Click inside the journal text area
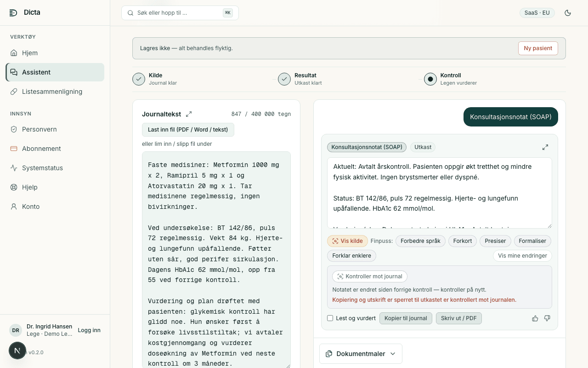Viewport: 588px width, 368px height. coord(216,260)
